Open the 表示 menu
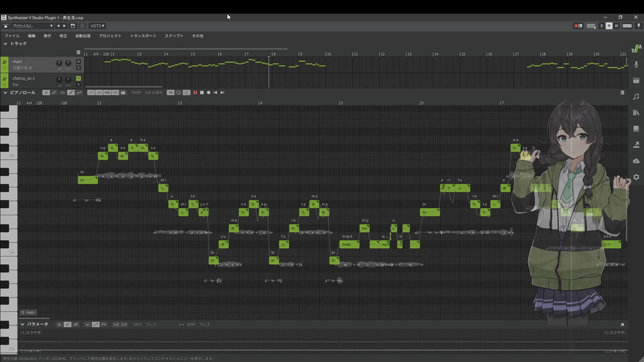 tap(47, 36)
